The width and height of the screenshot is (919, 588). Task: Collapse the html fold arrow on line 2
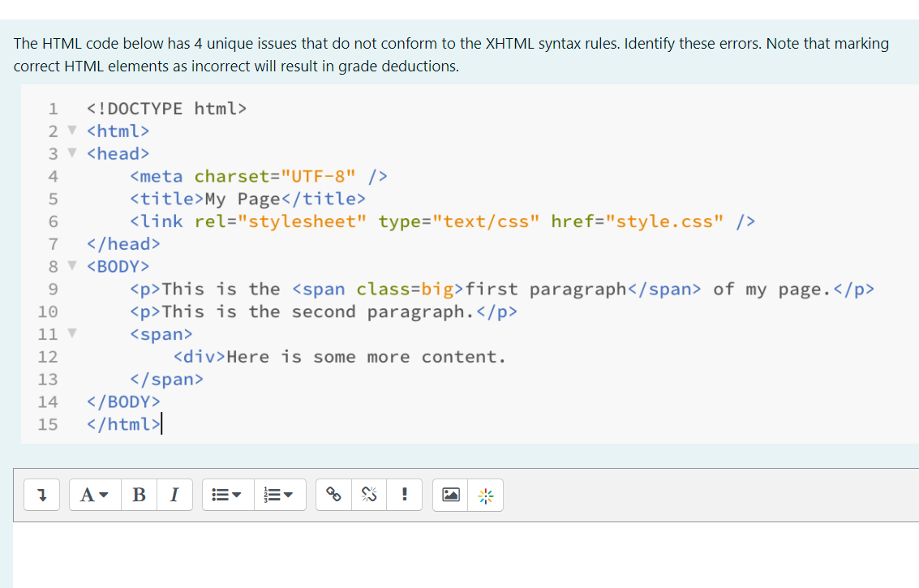coord(72,130)
